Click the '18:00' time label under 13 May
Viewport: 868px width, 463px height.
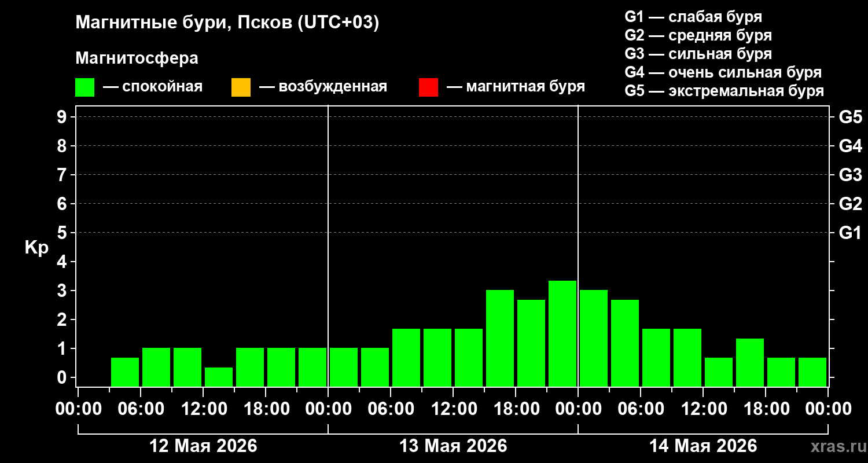point(516,409)
